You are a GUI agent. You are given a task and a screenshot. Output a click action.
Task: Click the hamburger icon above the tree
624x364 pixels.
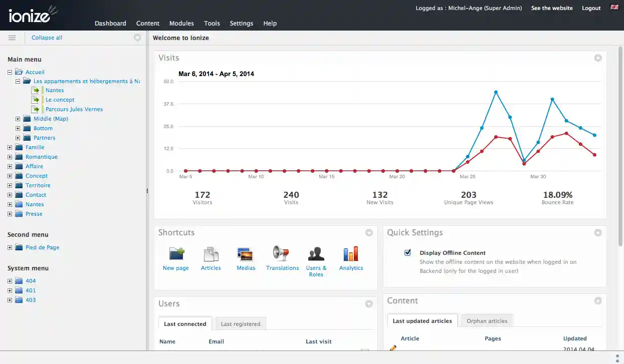[12, 38]
